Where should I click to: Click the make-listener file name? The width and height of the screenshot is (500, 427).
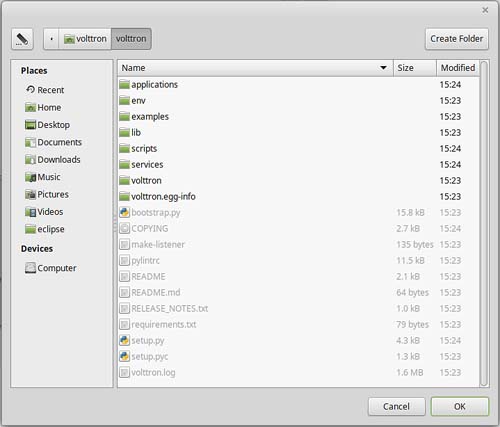click(x=158, y=244)
